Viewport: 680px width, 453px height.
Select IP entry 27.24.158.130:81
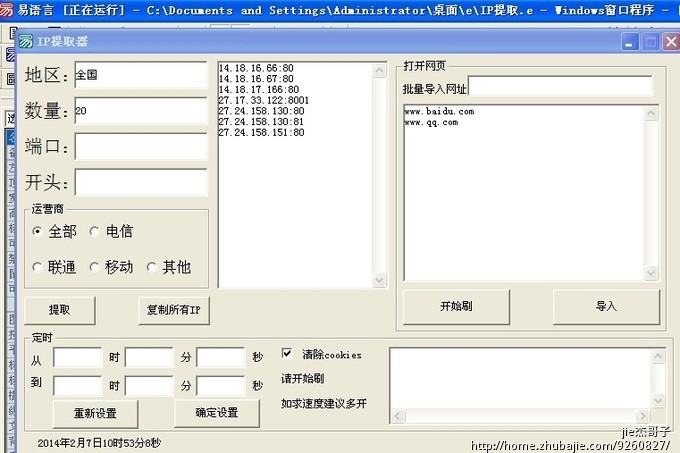click(x=262, y=122)
